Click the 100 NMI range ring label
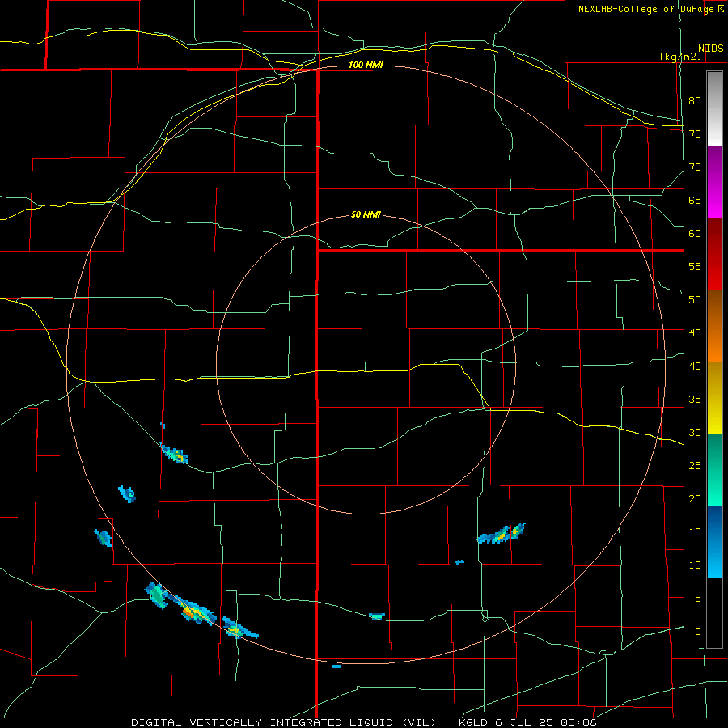This screenshot has height=728, width=728. (366, 65)
